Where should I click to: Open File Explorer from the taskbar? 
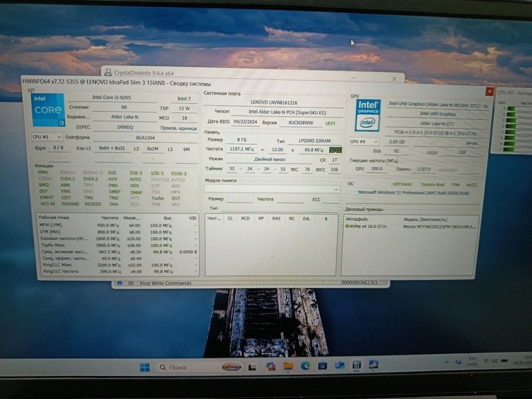[288, 366]
